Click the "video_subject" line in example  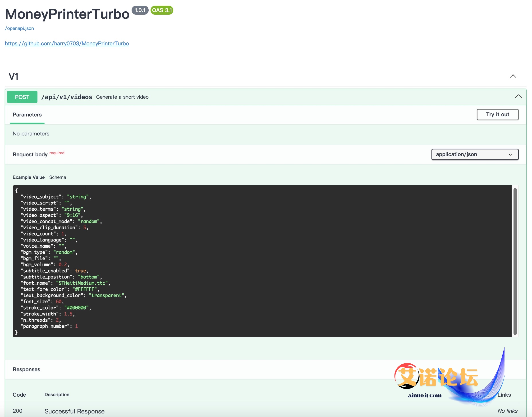(x=56, y=197)
